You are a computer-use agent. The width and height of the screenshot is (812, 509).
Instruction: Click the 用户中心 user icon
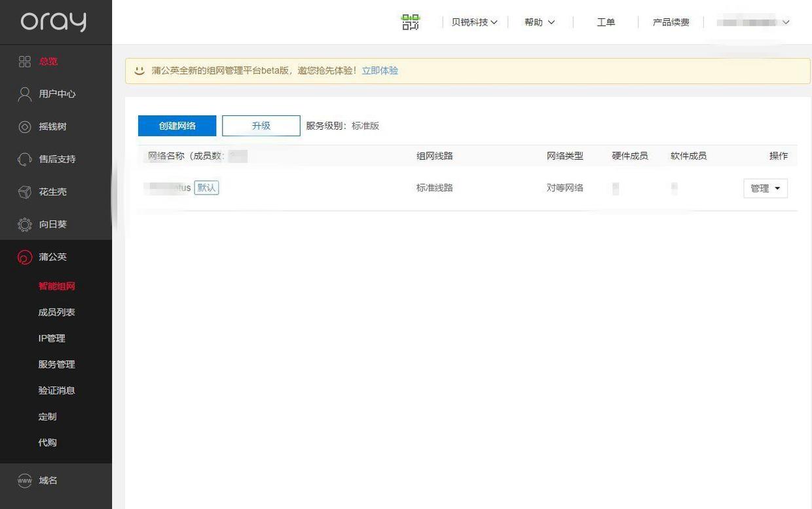click(x=25, y=94)
